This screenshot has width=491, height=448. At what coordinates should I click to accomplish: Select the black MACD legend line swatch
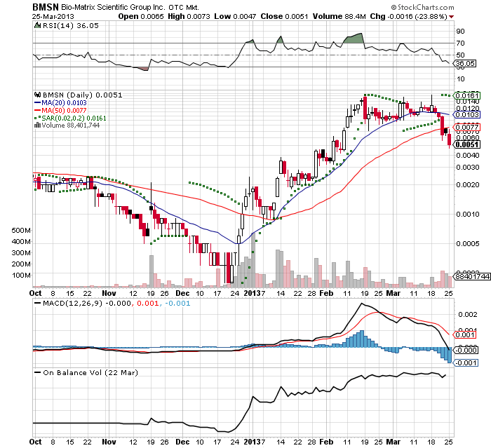tap(38, 304)
